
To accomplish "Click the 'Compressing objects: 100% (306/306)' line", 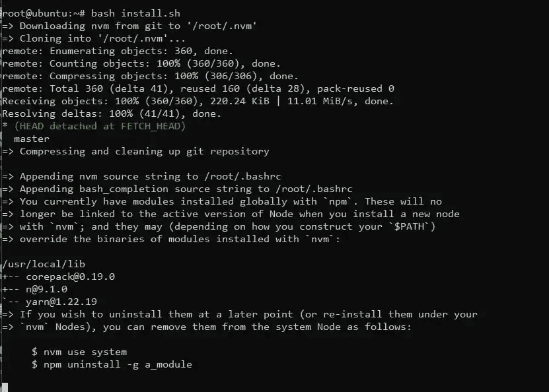I will click(x=150, y=76).
